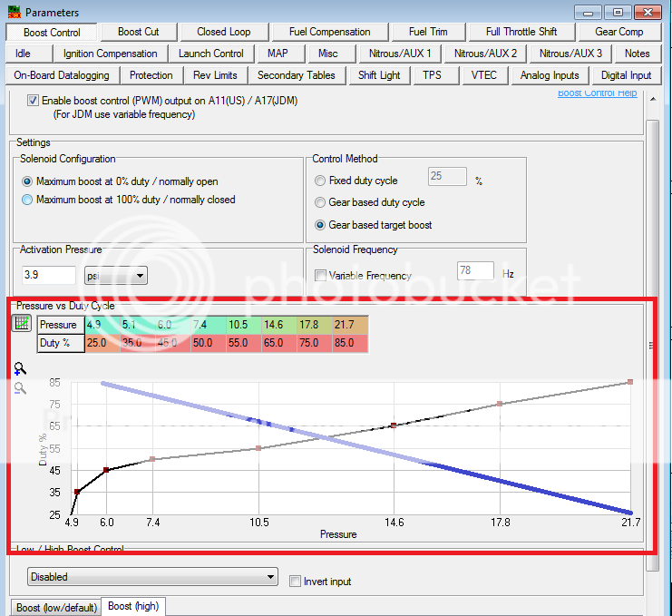Enable boost control PWM output checkbox

pos(34,101)
